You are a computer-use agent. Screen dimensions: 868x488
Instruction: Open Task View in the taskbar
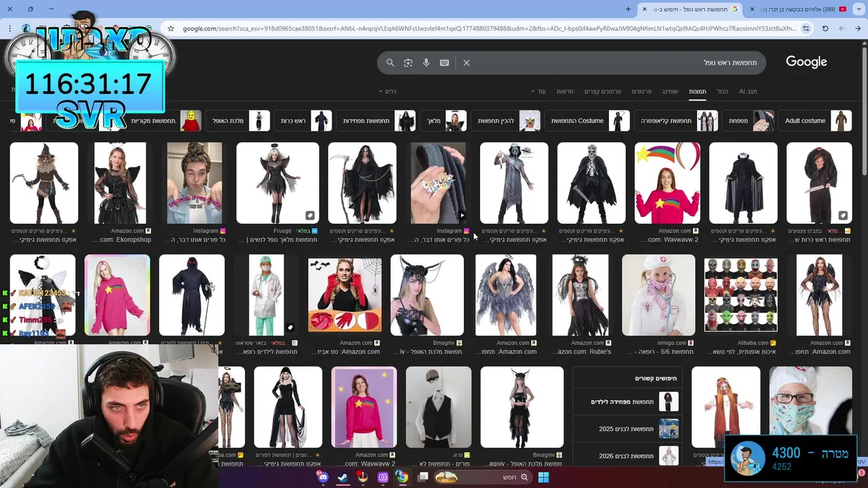point(423,477)
